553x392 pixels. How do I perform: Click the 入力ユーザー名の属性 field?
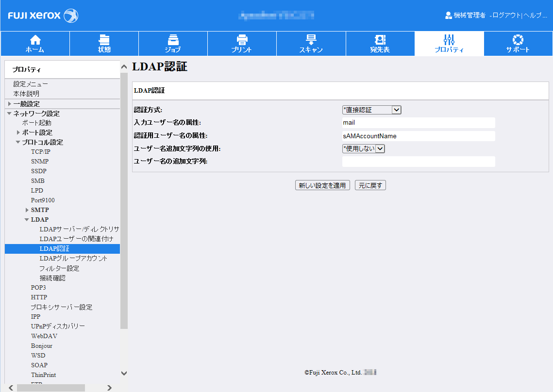coord(418,123)
